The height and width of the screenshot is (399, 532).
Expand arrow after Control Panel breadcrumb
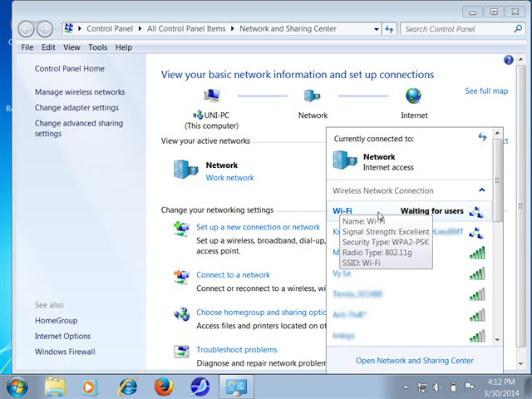tap(140, 29)
